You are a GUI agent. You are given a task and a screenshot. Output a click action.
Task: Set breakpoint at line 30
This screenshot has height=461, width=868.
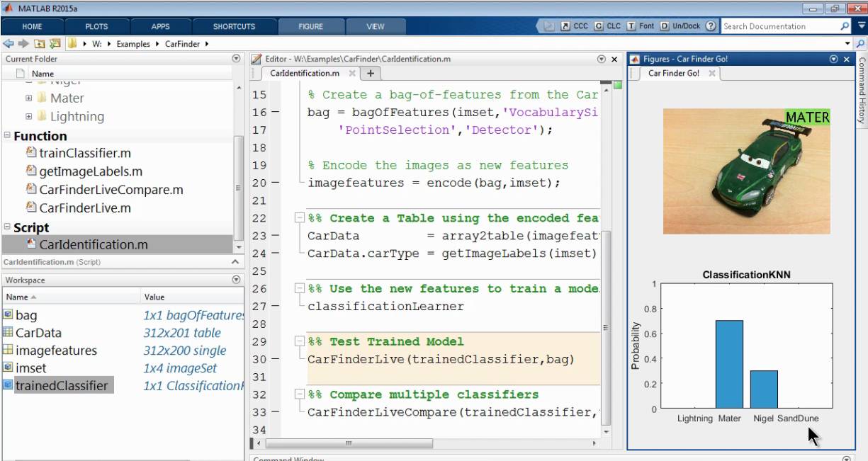[276, 359]
